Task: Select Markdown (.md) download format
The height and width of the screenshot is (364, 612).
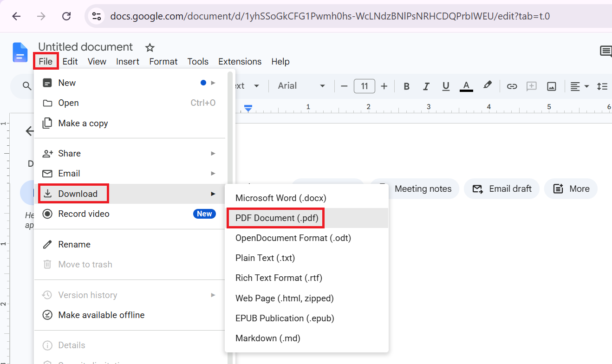Action: click(306, 338)
